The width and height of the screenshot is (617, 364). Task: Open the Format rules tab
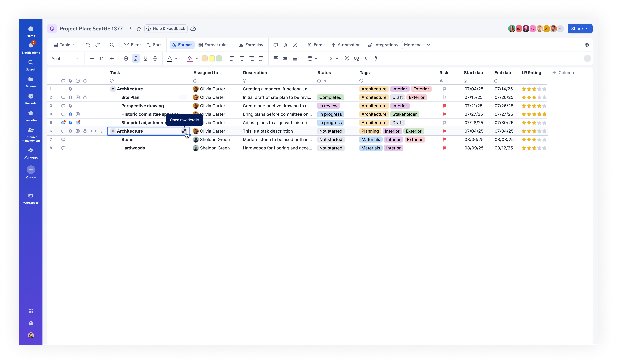click(213, 45)
